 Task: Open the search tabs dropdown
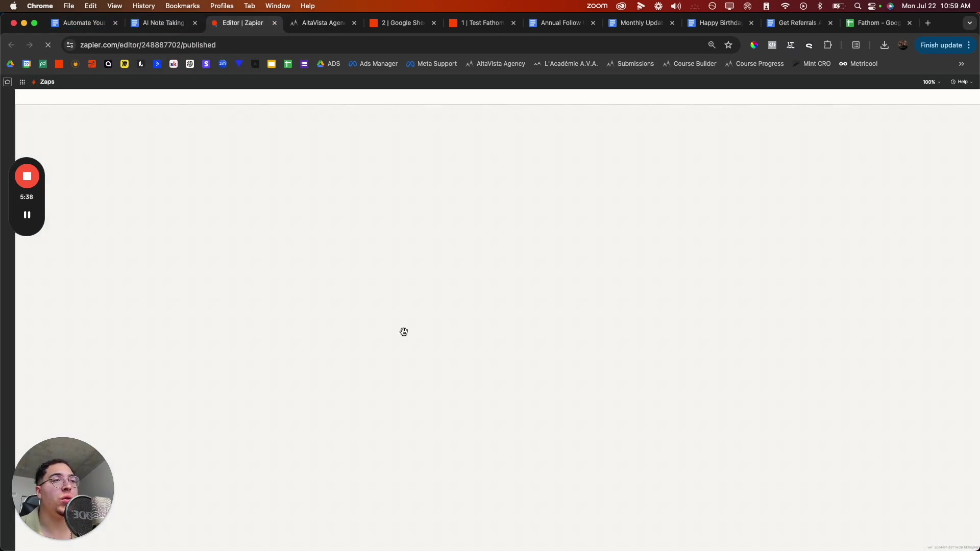tap(969, 23)
